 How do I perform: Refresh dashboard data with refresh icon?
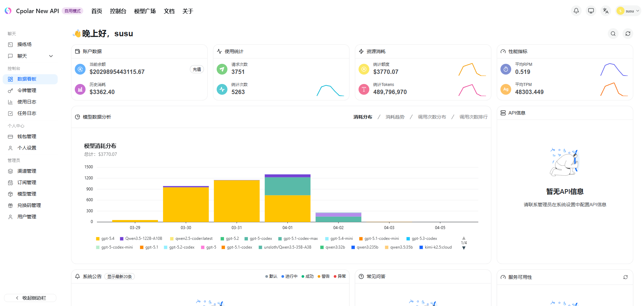[x=628, y=34]
